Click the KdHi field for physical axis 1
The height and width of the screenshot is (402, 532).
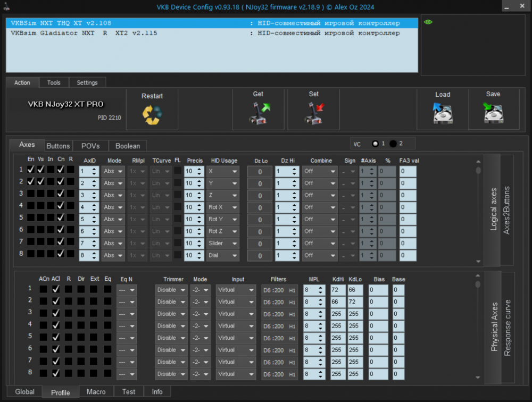[338, 290]
